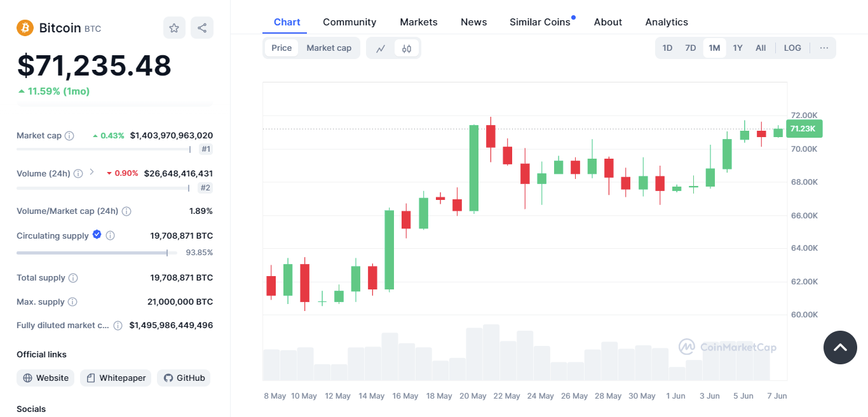This screenshot has width=868, height=417.
Task: Select the candlestick chart icon
Action: (407, 48)
